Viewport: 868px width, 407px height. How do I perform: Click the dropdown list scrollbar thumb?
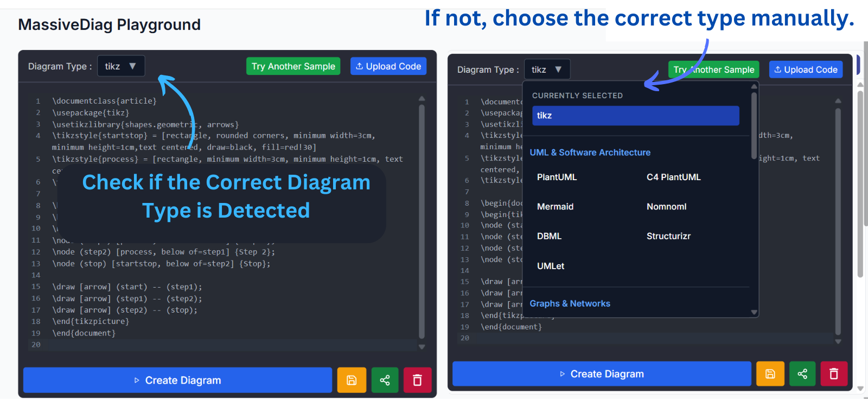(754, 125)
